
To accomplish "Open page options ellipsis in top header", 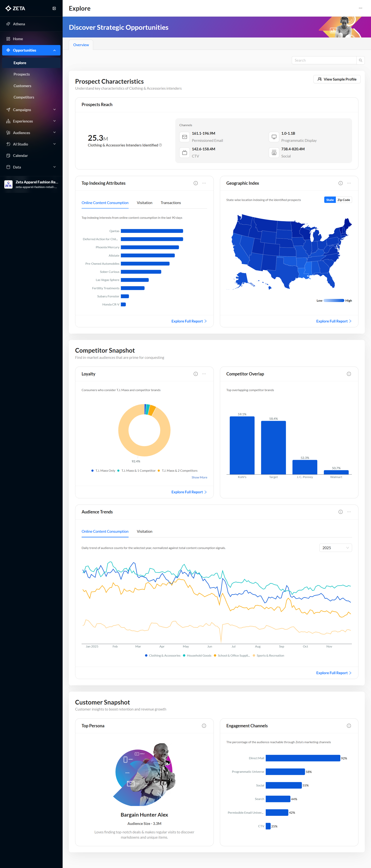I will (x=360, y=8).
